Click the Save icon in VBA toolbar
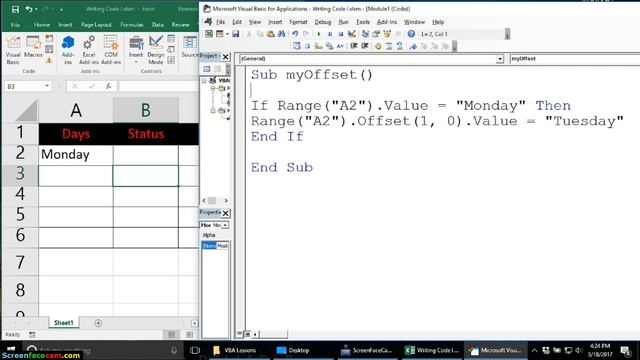 [x=236, y=34]
